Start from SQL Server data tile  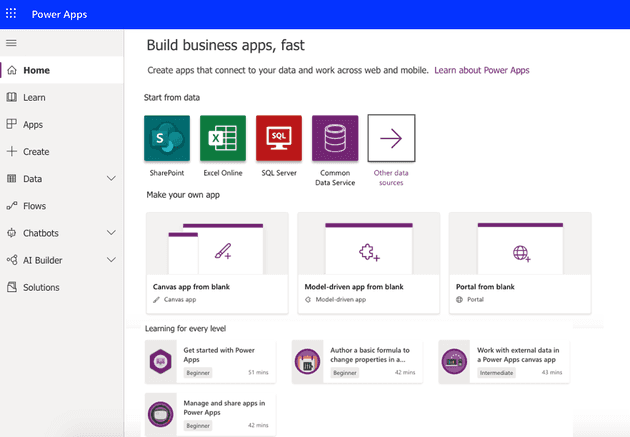click(x=279, y=138)
